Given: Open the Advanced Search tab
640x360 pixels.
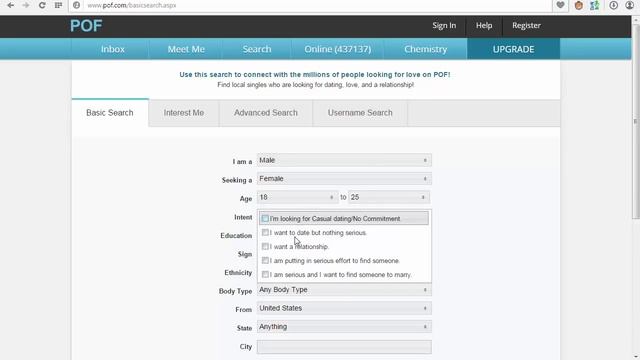Looking at the screenshot, I should tap(266, 113).
